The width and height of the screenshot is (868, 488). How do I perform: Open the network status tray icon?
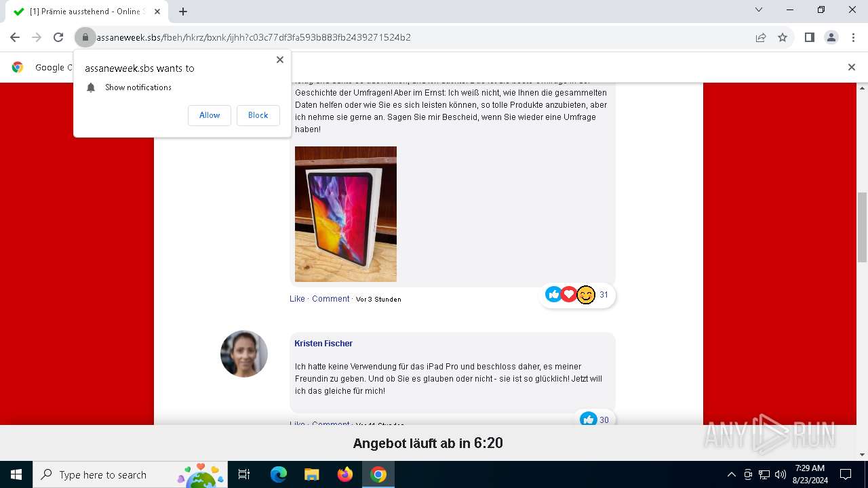tap(764, 474)
